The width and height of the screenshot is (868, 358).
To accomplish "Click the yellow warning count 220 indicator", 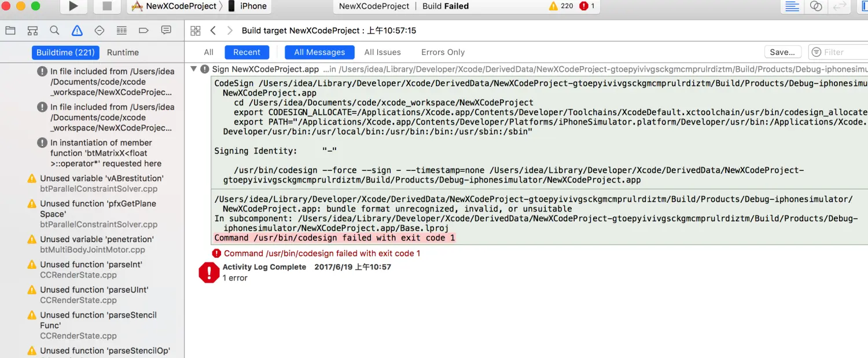I will 561,6.
